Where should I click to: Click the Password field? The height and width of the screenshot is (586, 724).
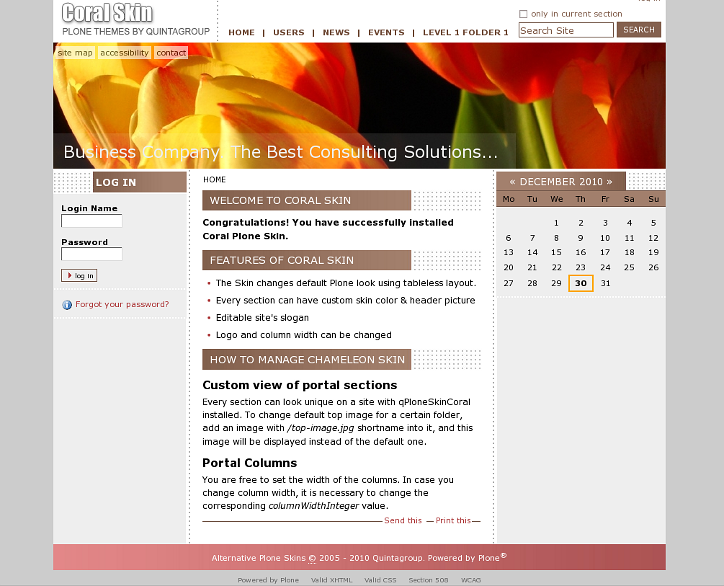[x=92, y=254]
